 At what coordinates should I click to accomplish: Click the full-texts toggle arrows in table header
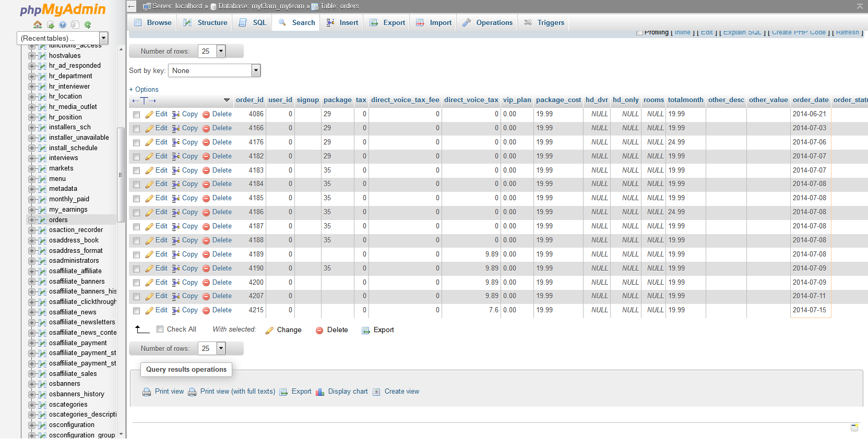[x=144, y=101]
